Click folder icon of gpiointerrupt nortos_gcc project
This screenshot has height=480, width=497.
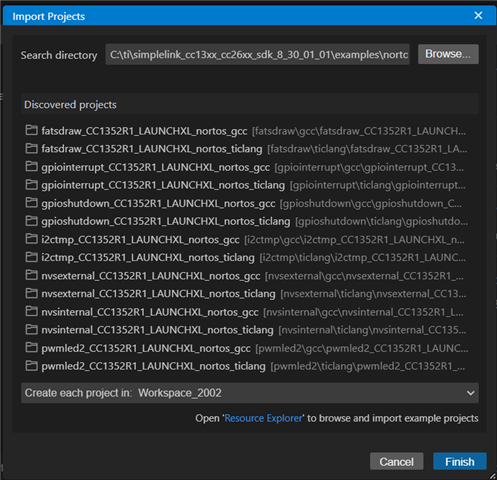click(x=31, y=166)
